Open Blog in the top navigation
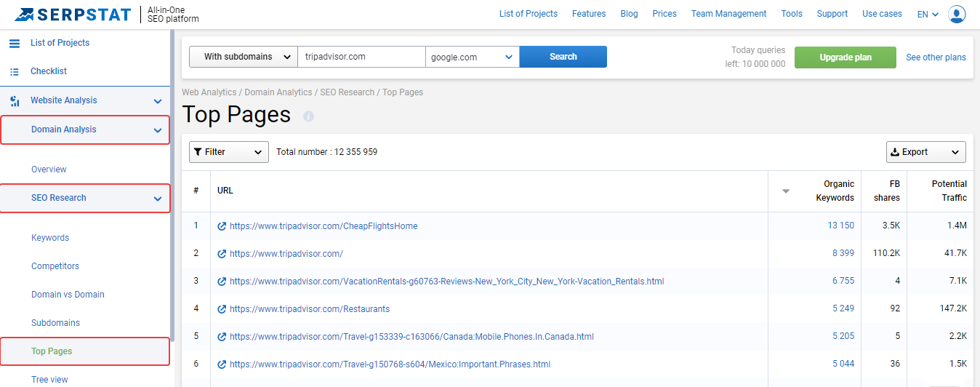The height and width of the screenshot is (387, 980). (x=629, y=14)
